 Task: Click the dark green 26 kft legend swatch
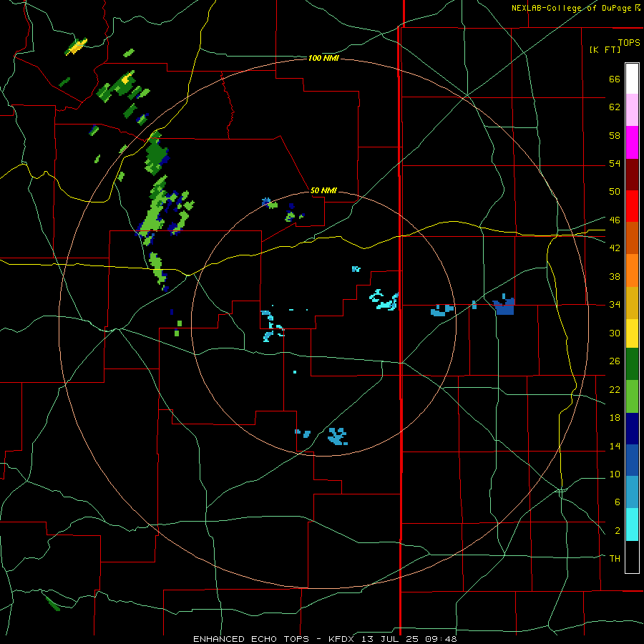pos(632,364)
